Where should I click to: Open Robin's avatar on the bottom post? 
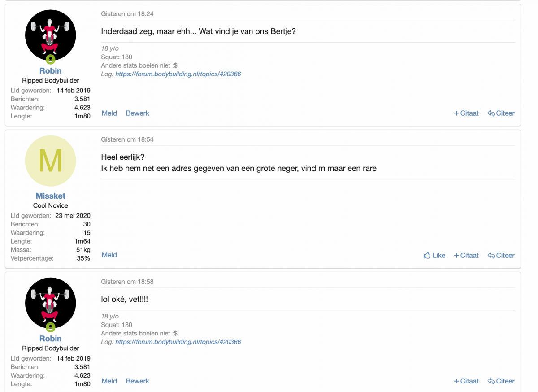tap(50, 303)
